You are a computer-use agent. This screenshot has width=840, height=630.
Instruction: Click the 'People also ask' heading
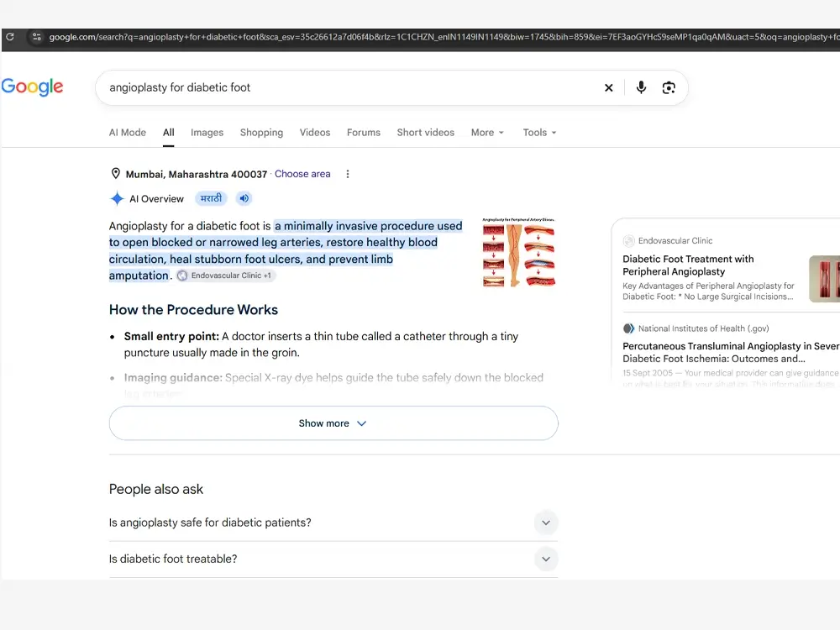point(156,489)
